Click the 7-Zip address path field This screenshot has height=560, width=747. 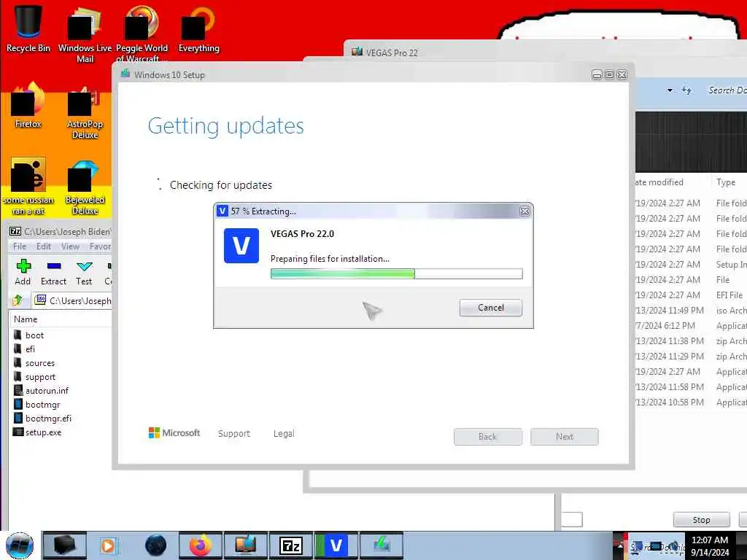(x=72, y=300)
